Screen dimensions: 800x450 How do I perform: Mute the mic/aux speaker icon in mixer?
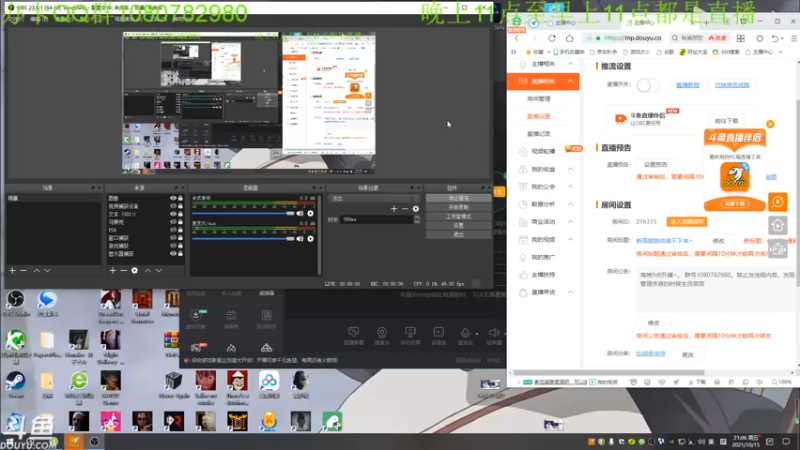tap(300, 238)
